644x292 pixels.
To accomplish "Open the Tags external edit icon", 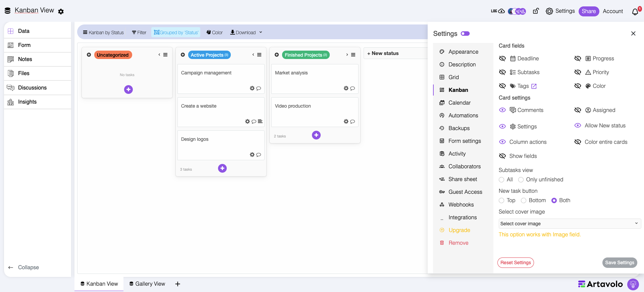I will click(534, 86).
